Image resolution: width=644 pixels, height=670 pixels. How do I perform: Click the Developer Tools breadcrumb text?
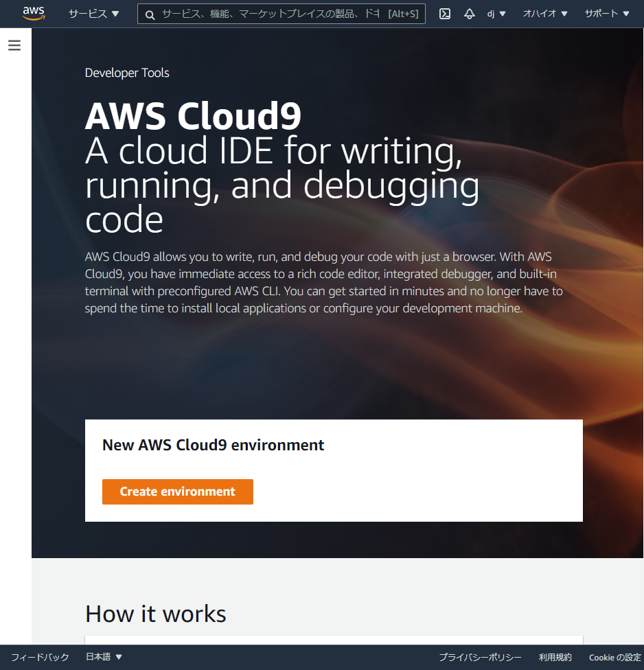[127, 73]
